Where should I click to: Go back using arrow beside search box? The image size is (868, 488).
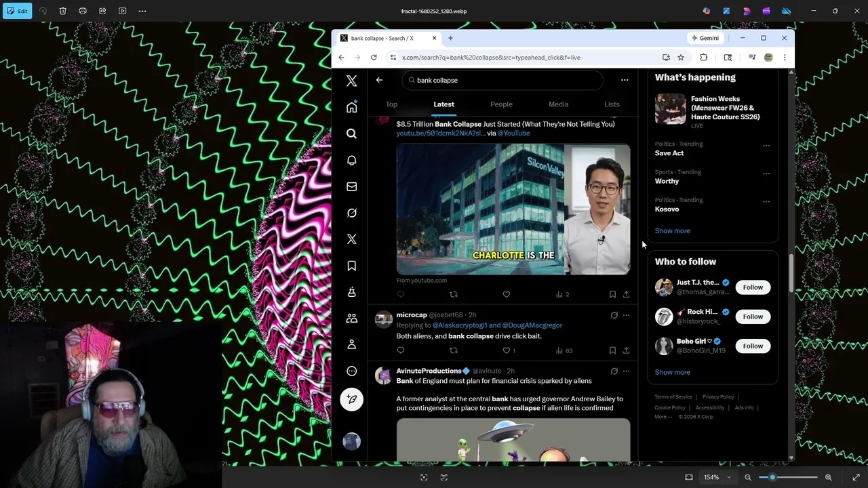(x=379, y=80)
